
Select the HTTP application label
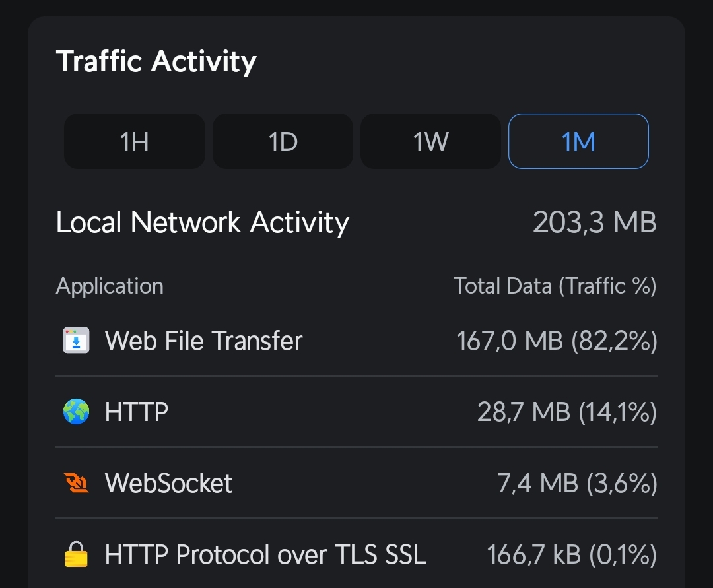[137, 412]
